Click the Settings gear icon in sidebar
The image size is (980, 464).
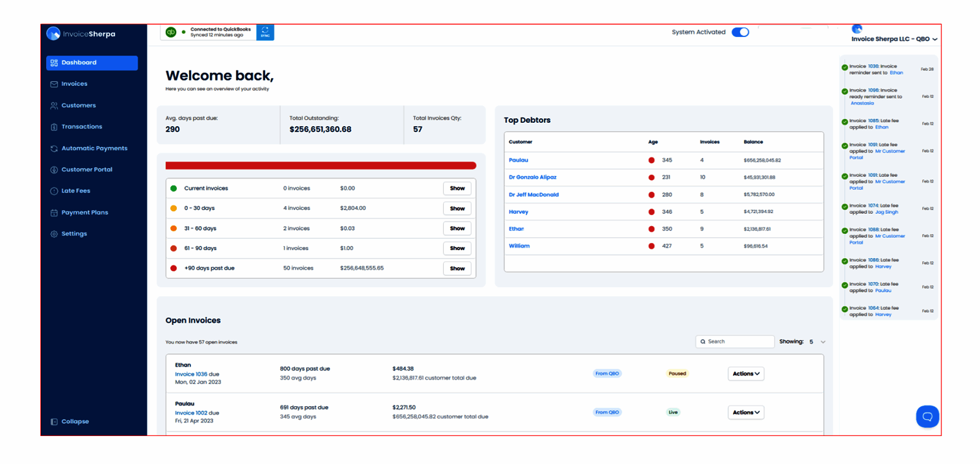point(54,234)
